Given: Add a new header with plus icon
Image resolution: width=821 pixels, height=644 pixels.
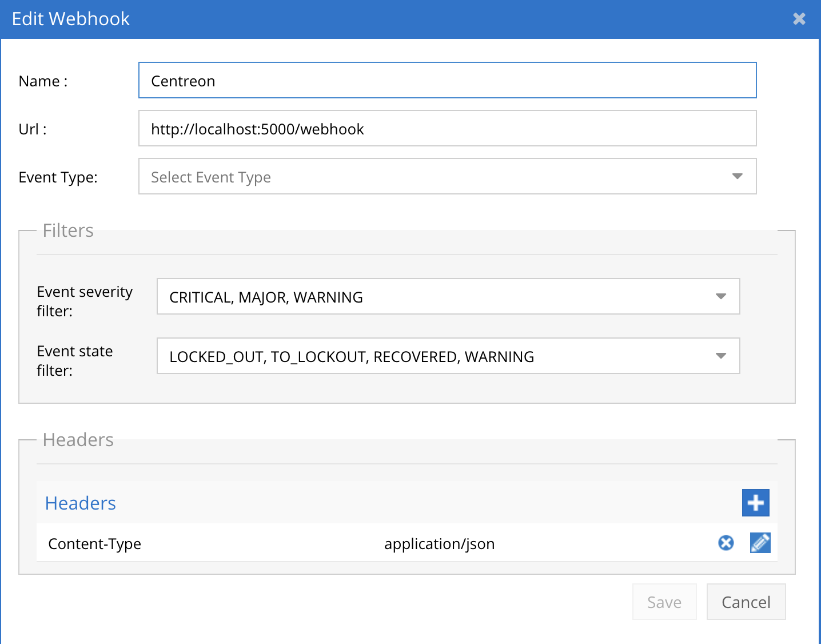Looking at the screenshot, I should 755,503.
